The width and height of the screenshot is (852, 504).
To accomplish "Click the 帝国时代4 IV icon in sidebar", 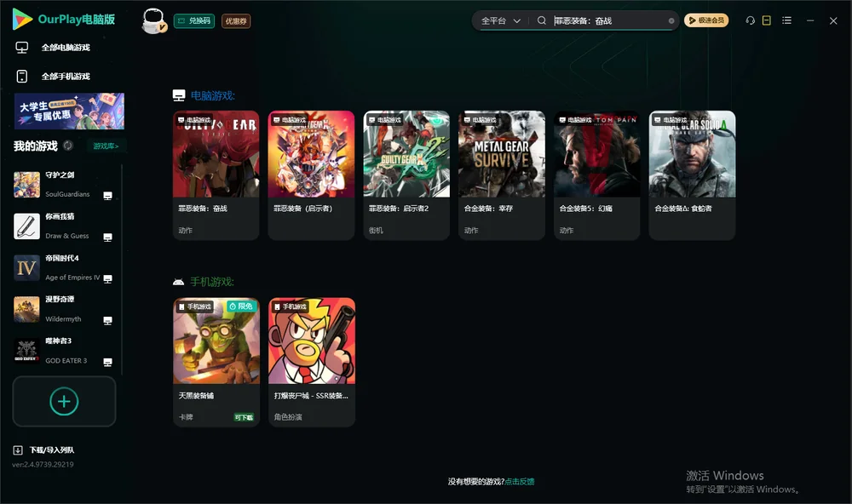I will 26,267.
